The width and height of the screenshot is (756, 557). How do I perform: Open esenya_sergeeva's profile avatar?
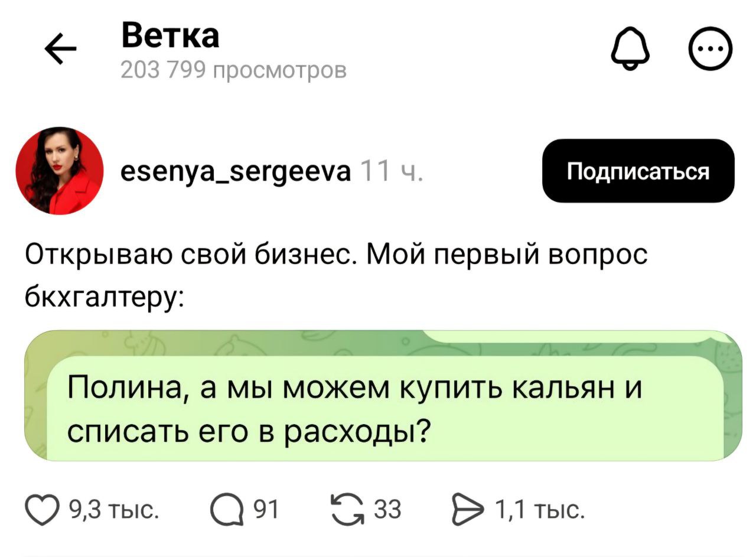(60, 171)
